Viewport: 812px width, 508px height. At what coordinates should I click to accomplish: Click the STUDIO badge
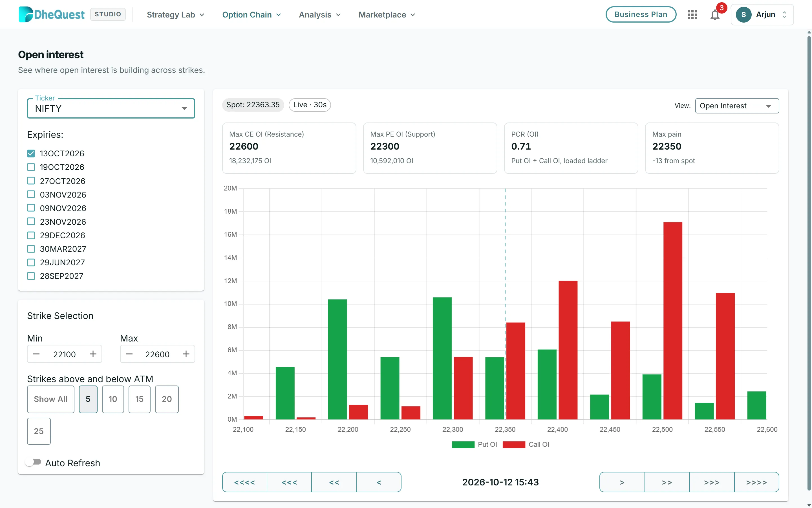tap(108, 14)
